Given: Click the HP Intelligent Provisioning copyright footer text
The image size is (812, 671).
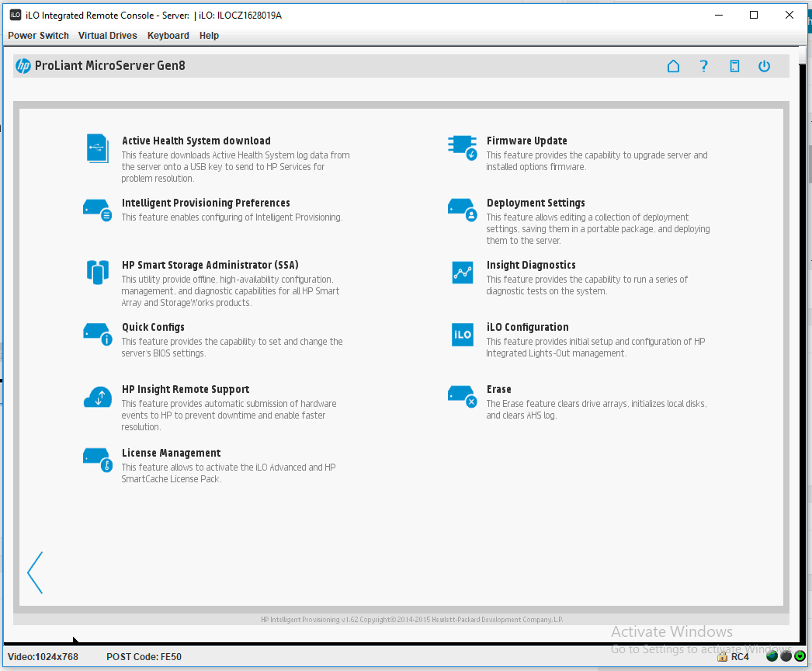Looking at the screenshot, I should pyautogui.click(x=411, y=619).
